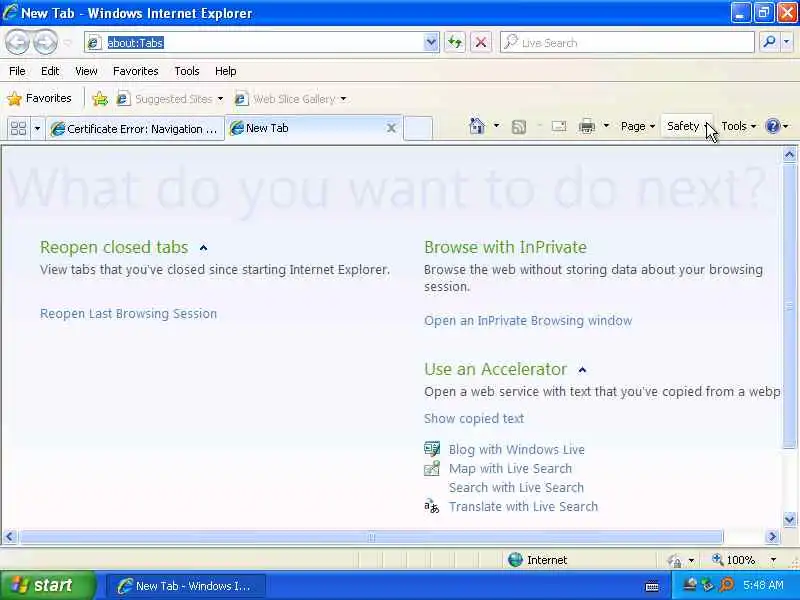This screenshot has height=600, width=800.
Task: Click Translate with Live Search icon
Action: 432,506
